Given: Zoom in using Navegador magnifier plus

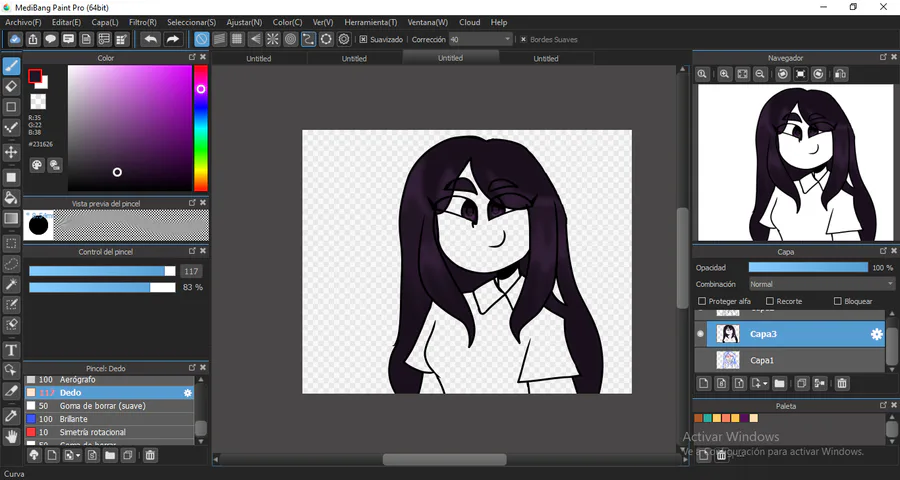Looking at the screenshot, I should (724, 74).
